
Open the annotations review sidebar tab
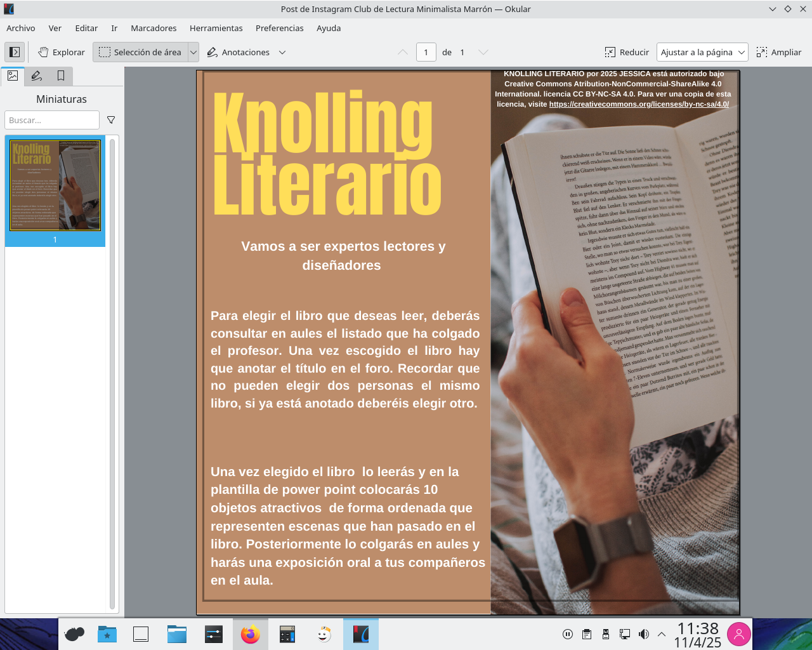37,76
